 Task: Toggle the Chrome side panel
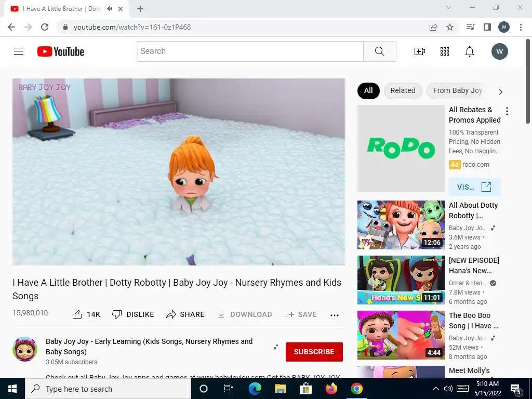tap(487, 27)
